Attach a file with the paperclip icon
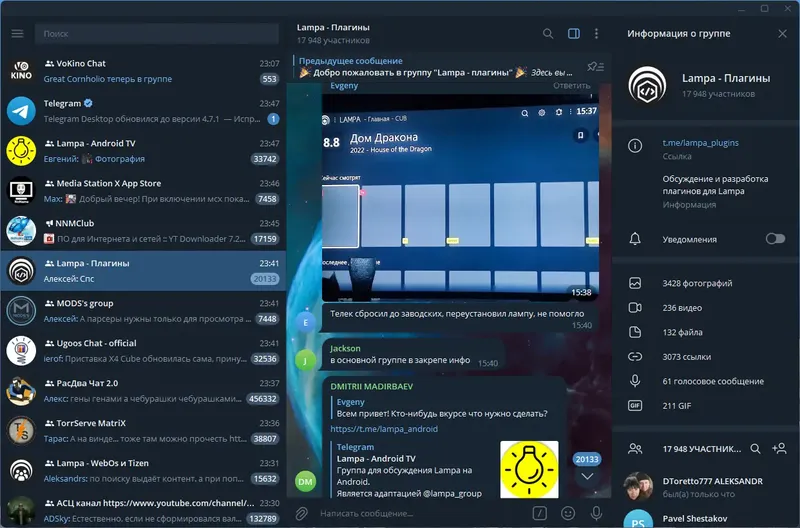Viewport: 800px width, 528px height. [302, 513]
